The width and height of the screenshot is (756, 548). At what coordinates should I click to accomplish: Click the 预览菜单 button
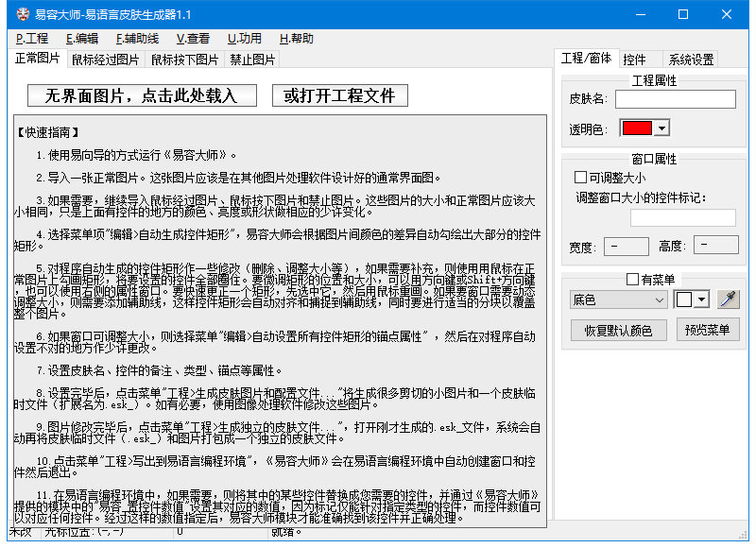pyautogui.click(x=708, y=330)
